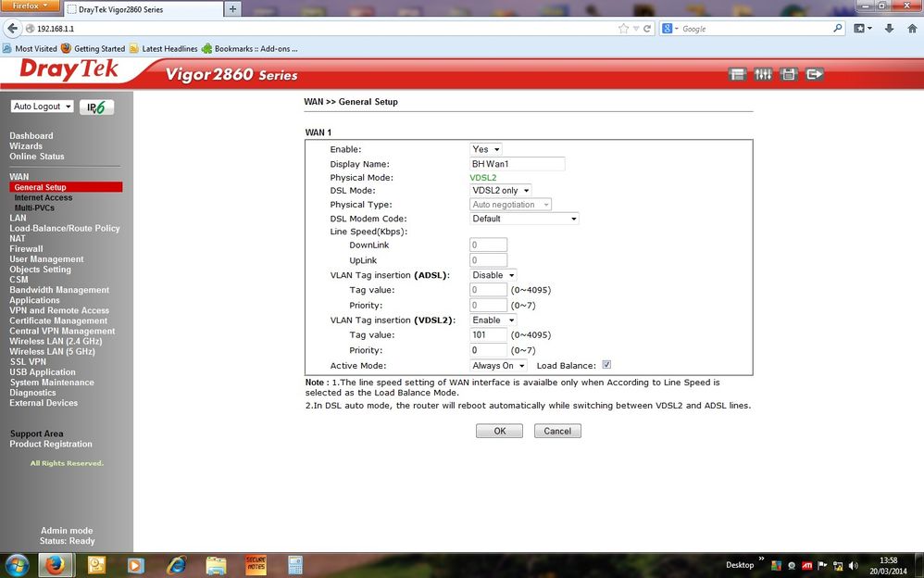Select Internet Access in the WAN menu
Screen dimensions: 924x578
pyautogui.click(x=43, y=197)
